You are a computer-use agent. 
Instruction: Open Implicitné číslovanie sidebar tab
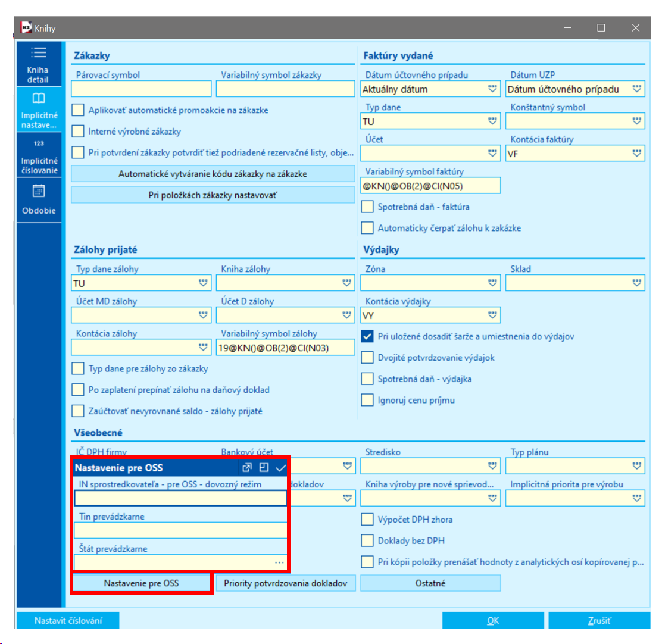(39, 155)
